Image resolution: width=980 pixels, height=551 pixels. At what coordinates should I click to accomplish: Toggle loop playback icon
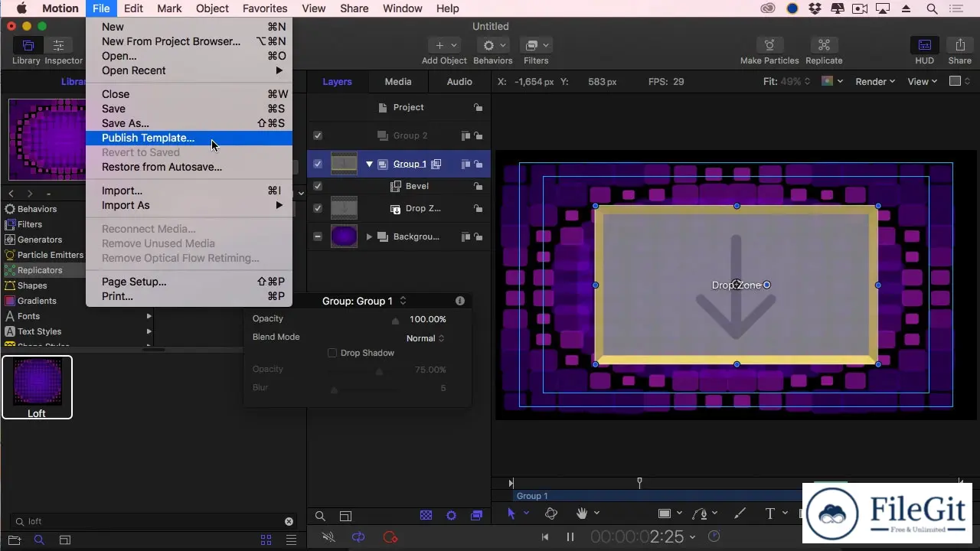[358, 537]
